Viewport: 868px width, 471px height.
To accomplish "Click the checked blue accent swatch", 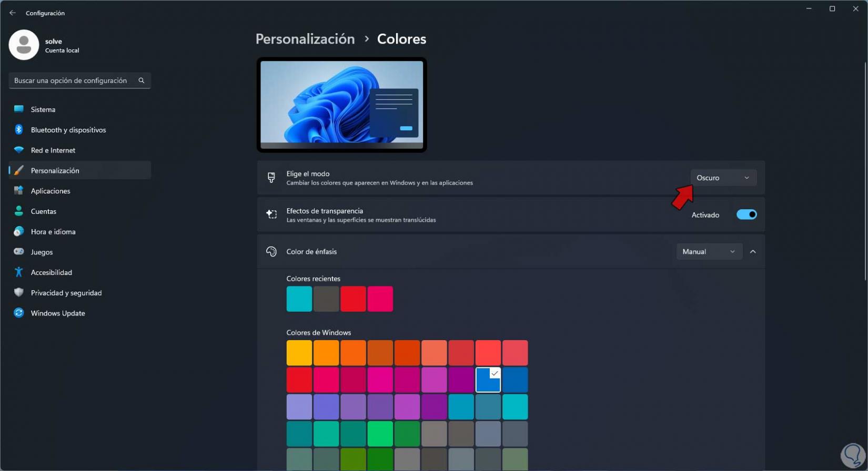I will pyautogui.click(x=488, y=380).
